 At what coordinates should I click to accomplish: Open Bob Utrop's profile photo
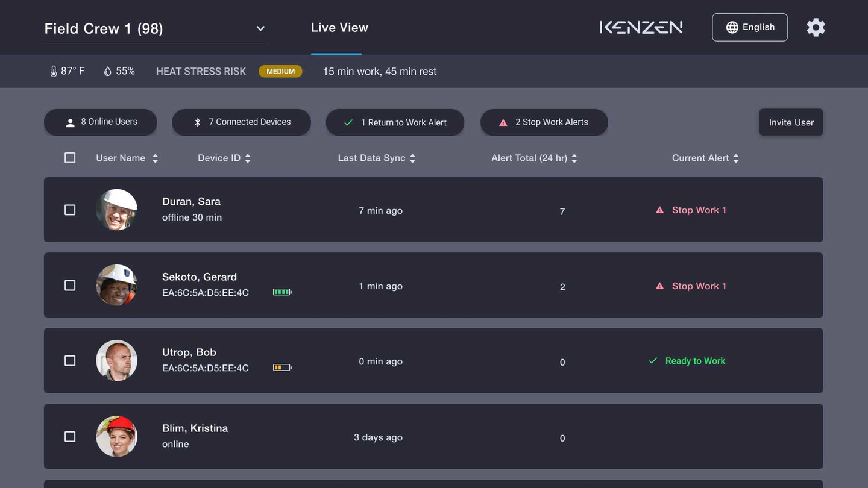pos(117,361)
